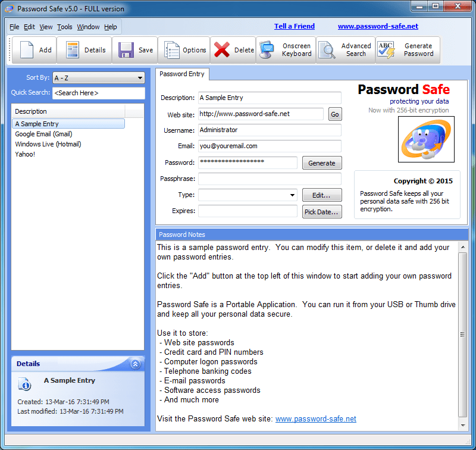This screenshot has width=476, height=450.
Task: Click the masked Password field
Action: tap(248, 162)
